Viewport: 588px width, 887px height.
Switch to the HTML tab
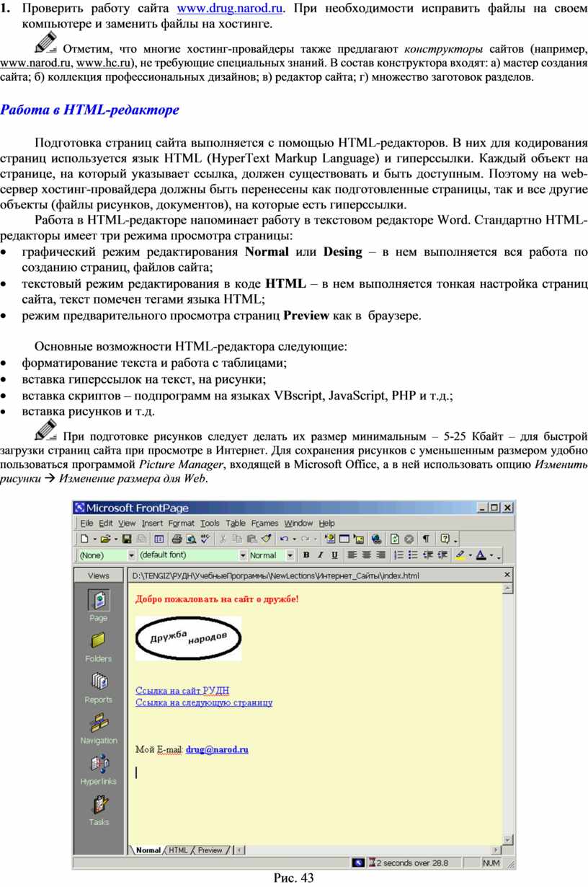178,850
